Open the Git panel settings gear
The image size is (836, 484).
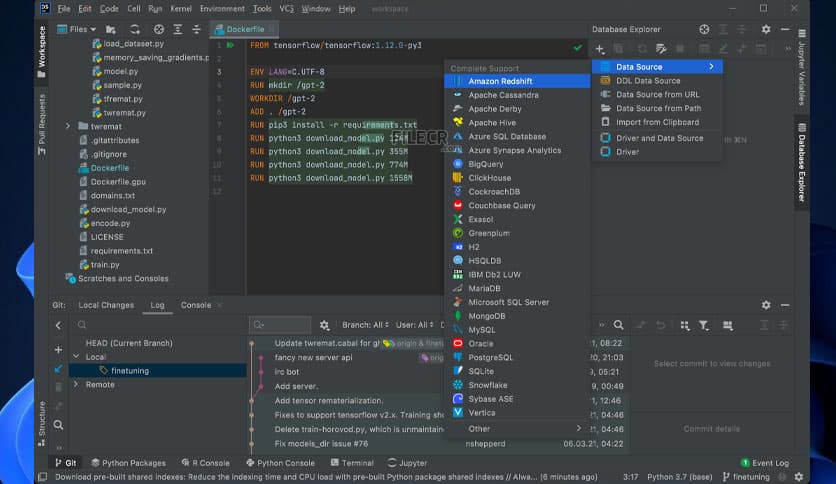766,305
